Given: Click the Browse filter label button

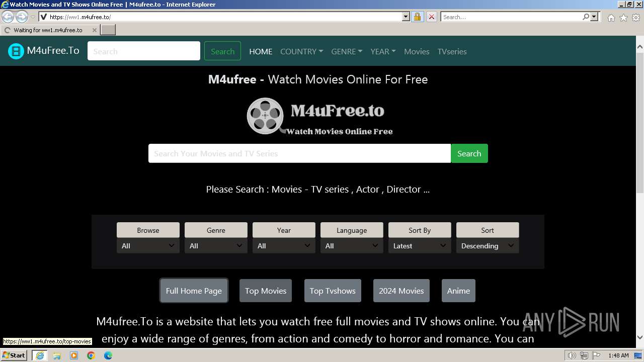Looking at the screenshot, I should coord(148,230).
